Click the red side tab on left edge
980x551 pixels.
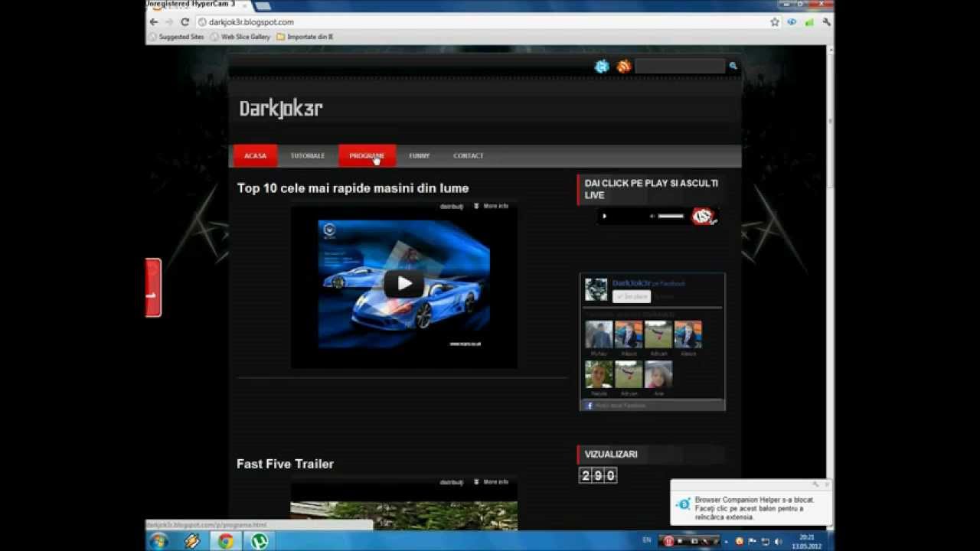click(x=153, y=288)
